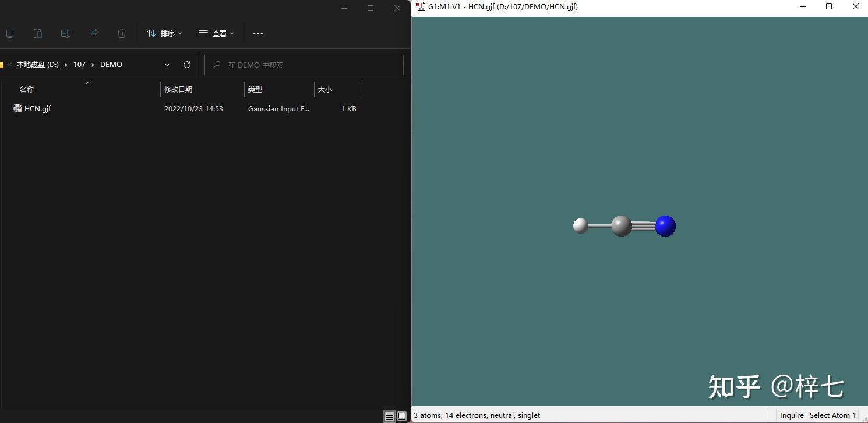Expand the 查看 dropdown chevron
This screenshot has height=423, width=868.
[x=231, y=33]
